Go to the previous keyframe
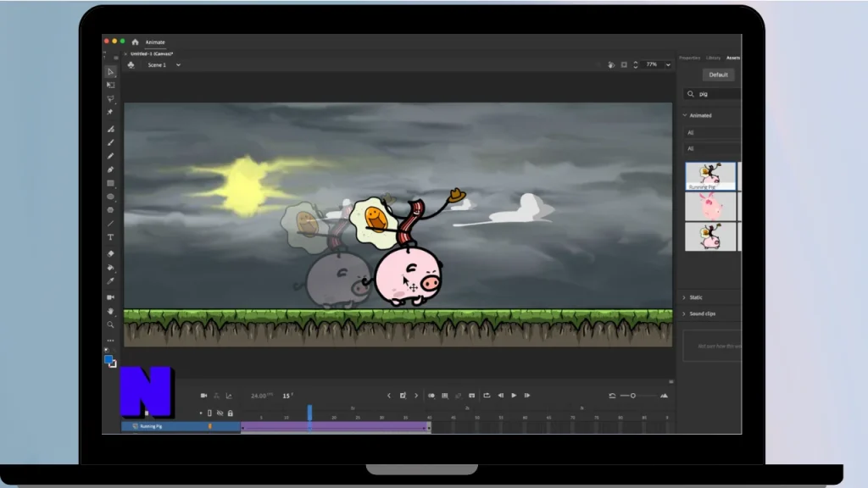 (388, 396)
